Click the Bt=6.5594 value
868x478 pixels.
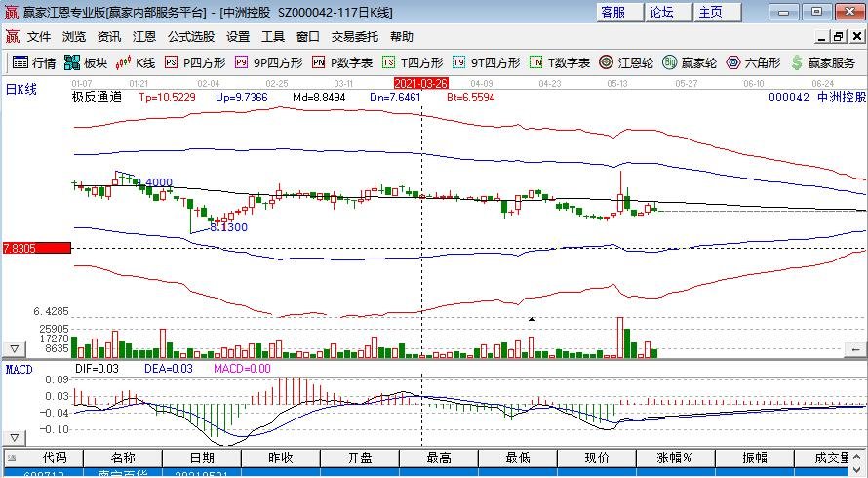click(x=470, y=98)
